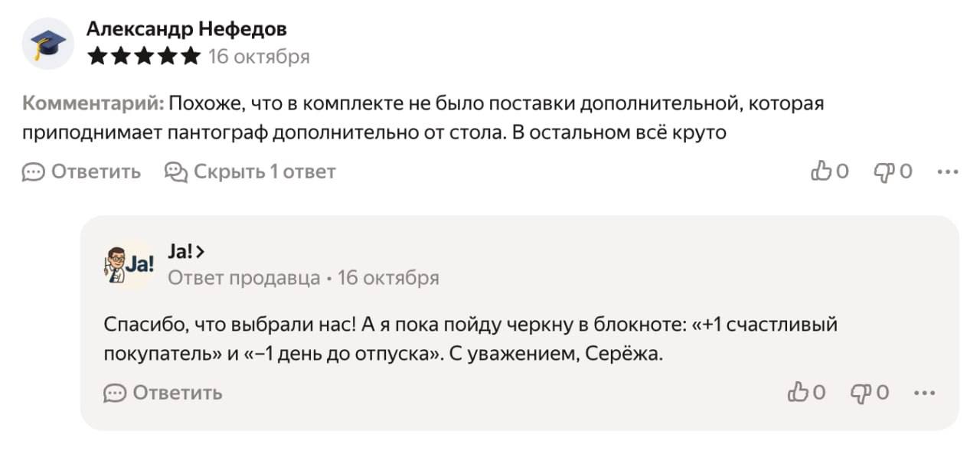Open three-dot menu on Александр Нефедов's review
980x454 pixels.
point(948,171)
